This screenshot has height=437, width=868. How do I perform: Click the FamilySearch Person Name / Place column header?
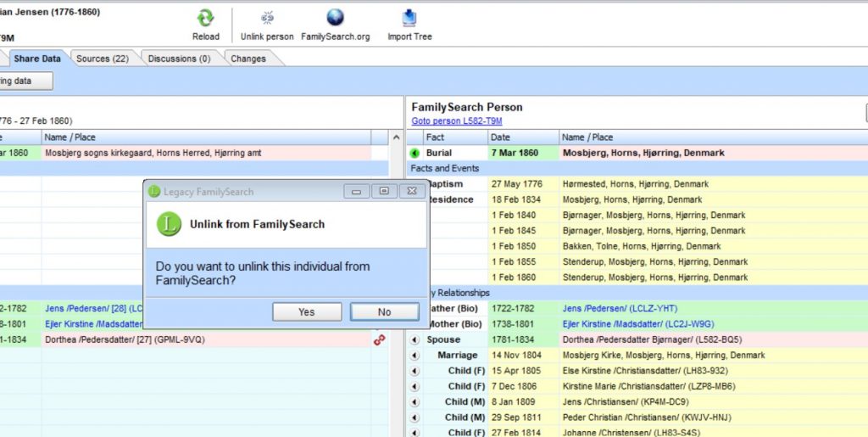pyautogui.click(x=713, y=137)
